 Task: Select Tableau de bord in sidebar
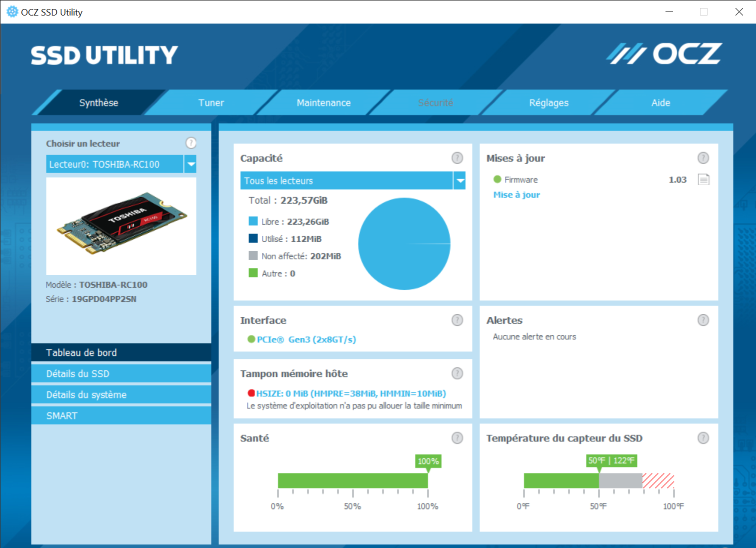pyautogui.click(x=121, y=353)
